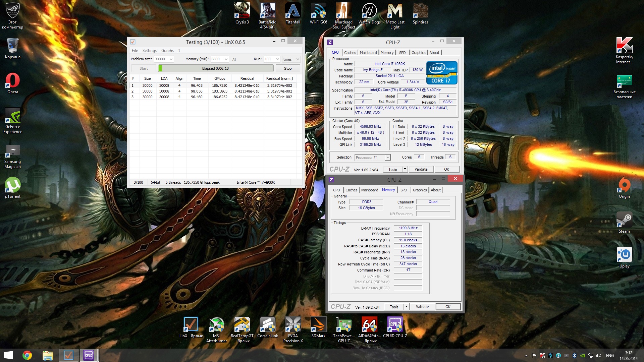Click the volume icon in system tray
Viewport: 644px width, 362px height.
(x=599, y=356)
